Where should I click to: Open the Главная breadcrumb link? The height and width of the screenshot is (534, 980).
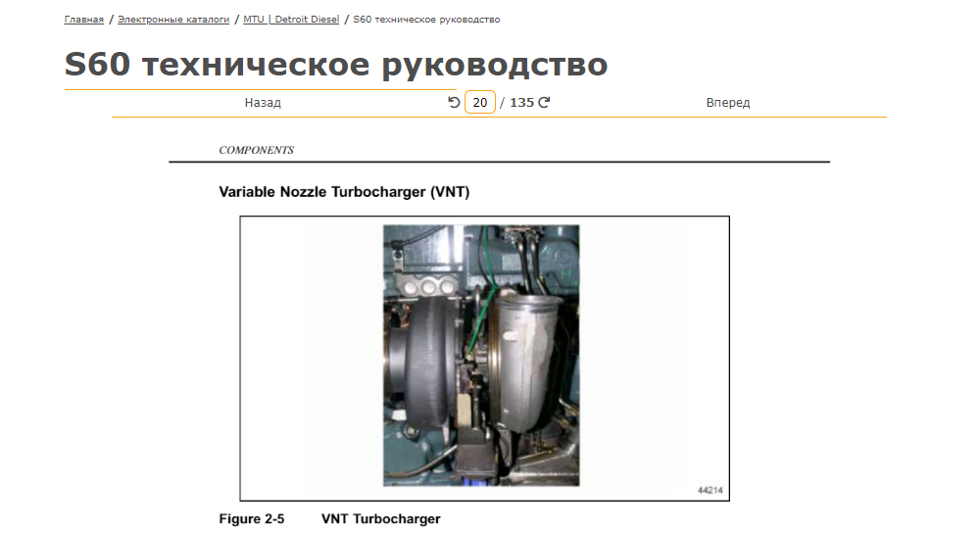pyautogui.click(x=83, y=20)
